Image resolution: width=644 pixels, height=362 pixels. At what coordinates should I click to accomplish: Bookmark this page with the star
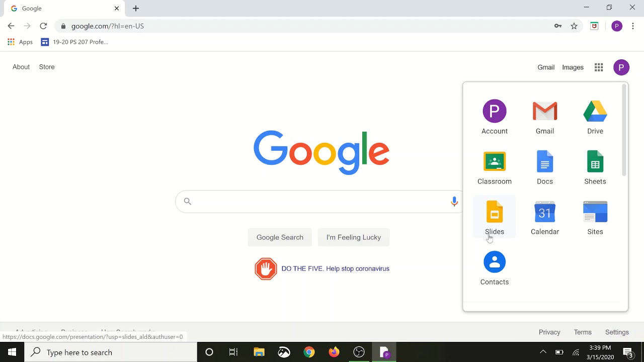pyautogui.click(x=574, y=26)
